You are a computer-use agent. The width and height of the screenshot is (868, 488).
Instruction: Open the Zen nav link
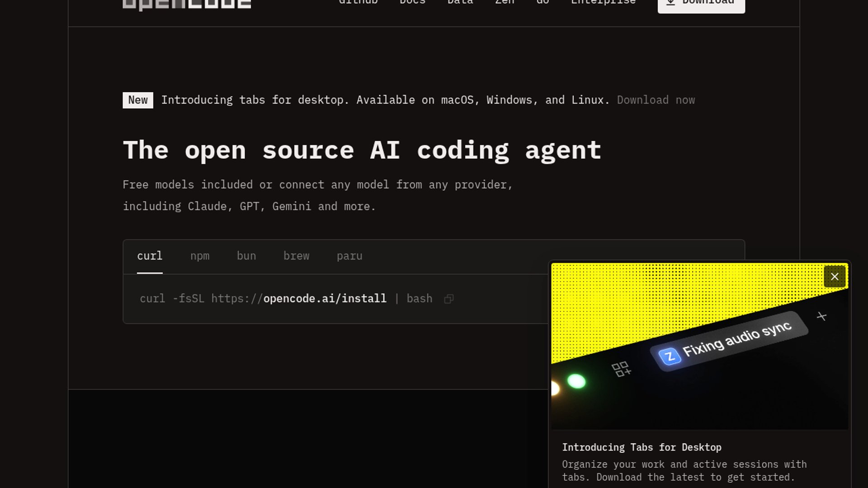click(505, 3)
